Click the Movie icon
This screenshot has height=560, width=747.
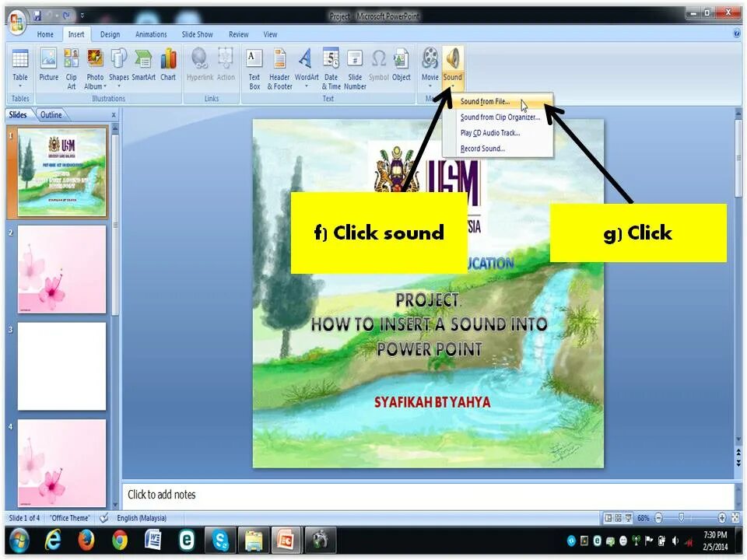click(x=430, y=59)
